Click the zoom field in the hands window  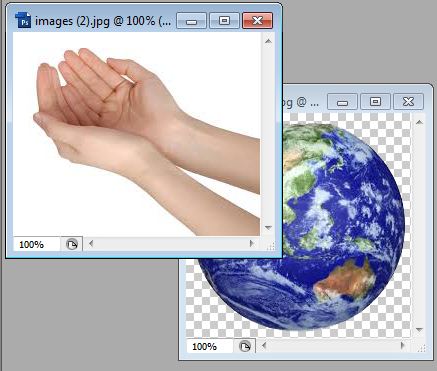click(x=37, y=244)
